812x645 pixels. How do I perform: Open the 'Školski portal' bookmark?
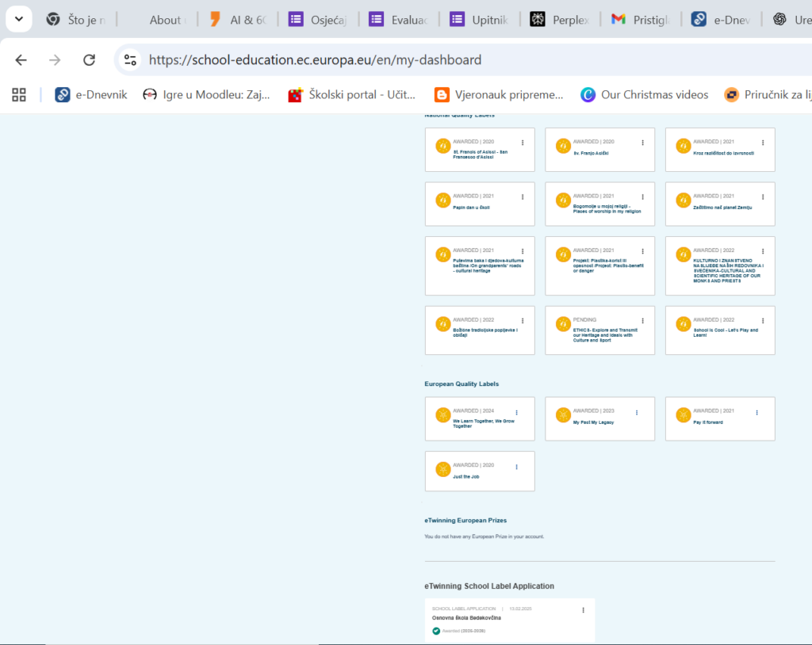click(352, 95)
